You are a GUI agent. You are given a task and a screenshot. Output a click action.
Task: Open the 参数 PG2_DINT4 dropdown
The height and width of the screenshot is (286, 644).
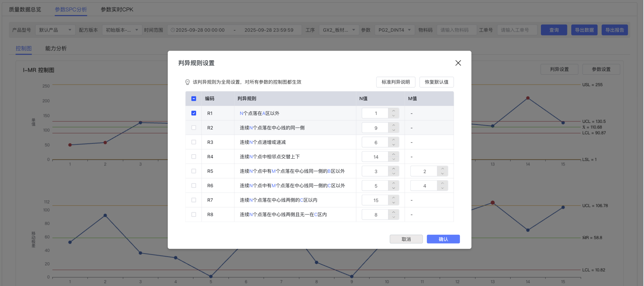pos(394,30)
